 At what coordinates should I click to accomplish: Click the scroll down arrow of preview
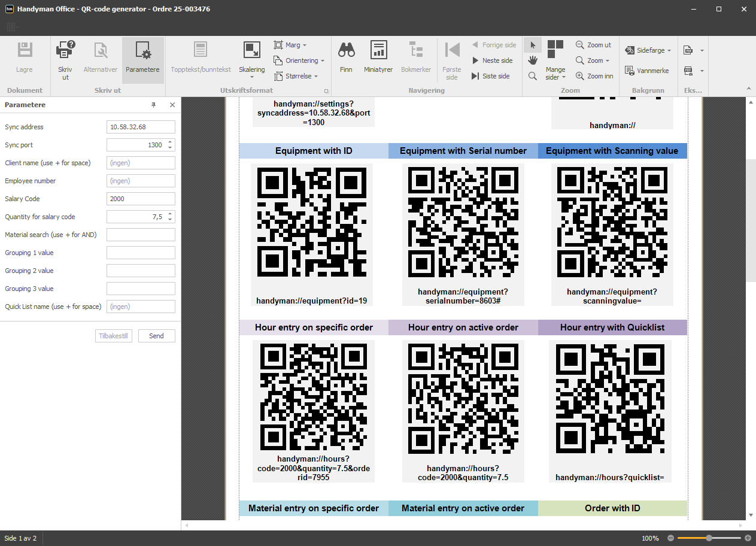751,515
